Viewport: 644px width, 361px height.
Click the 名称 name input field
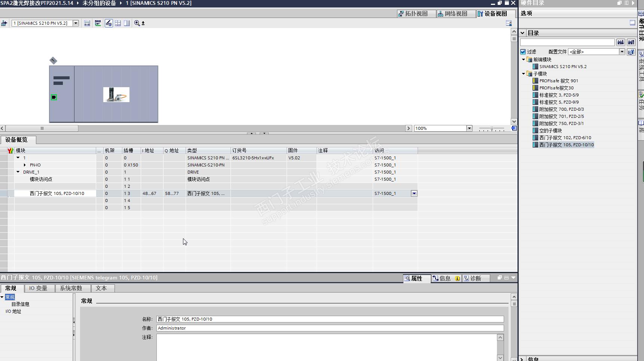coord(330,319)
